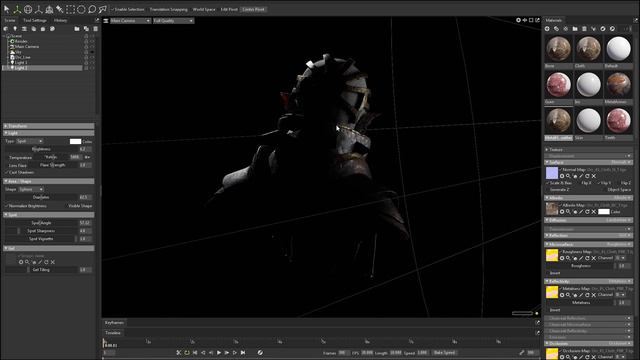Reload the Albedo Map texture
This screenshot has width=640, height=360.
pos(587,211)
